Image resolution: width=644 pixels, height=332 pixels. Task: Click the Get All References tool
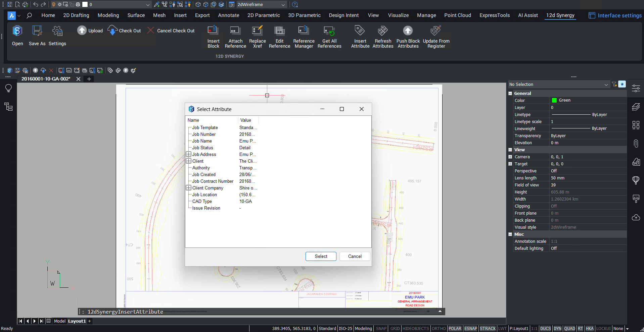329,37
